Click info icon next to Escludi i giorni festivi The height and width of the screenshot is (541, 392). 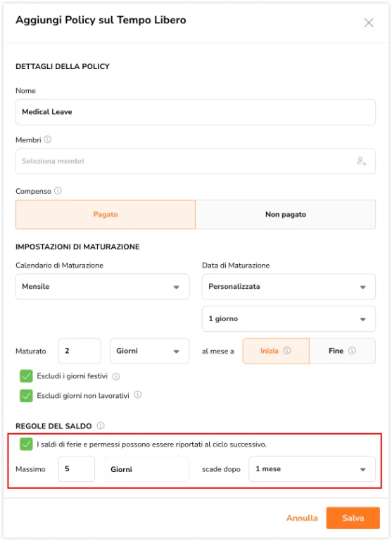click(116, 376)
